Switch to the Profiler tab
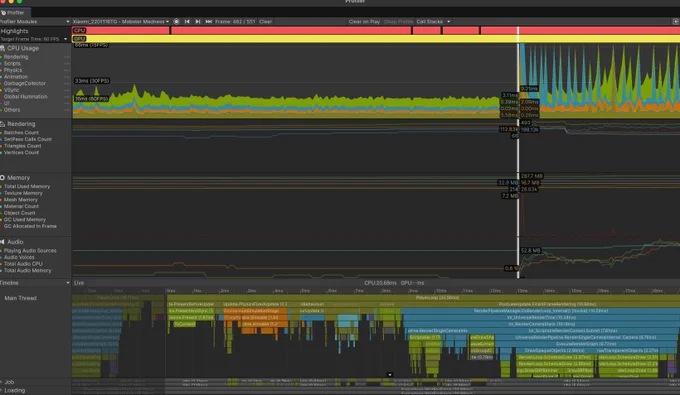Screen dimensions: 680x395 tap(15, 13)
